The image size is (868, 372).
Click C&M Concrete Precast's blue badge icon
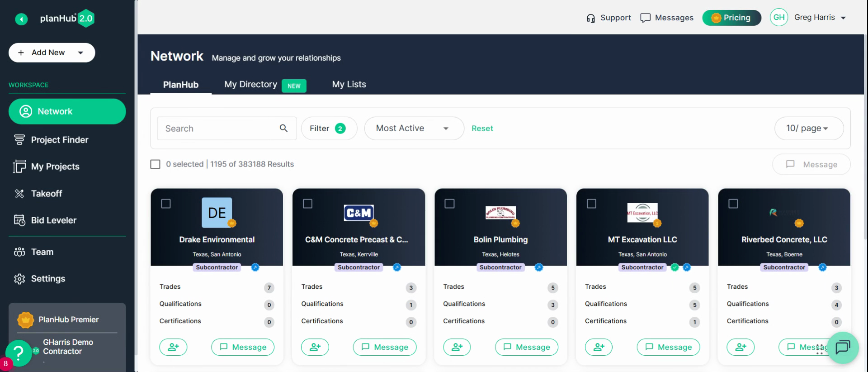pos(397,267)
